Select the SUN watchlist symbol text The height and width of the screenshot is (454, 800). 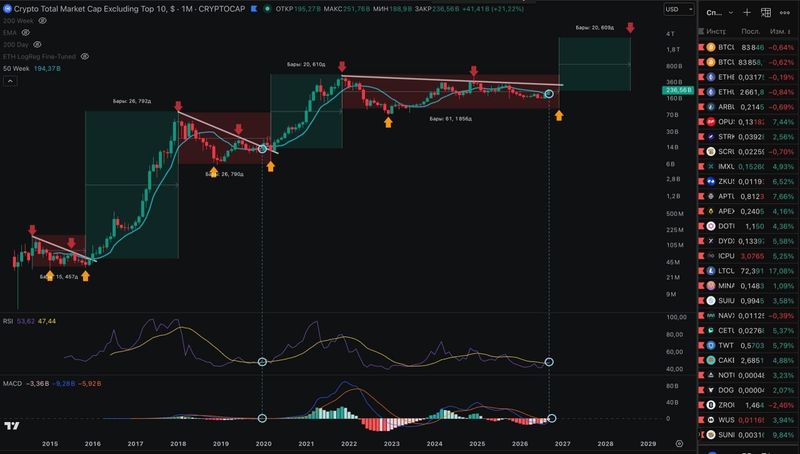(726, 435)
